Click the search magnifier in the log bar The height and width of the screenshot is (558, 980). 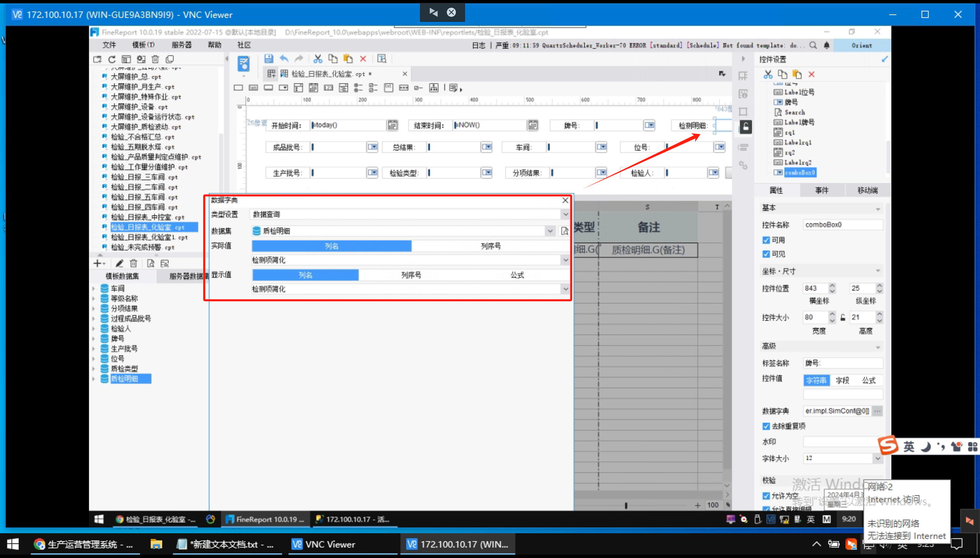pos(813,45)
